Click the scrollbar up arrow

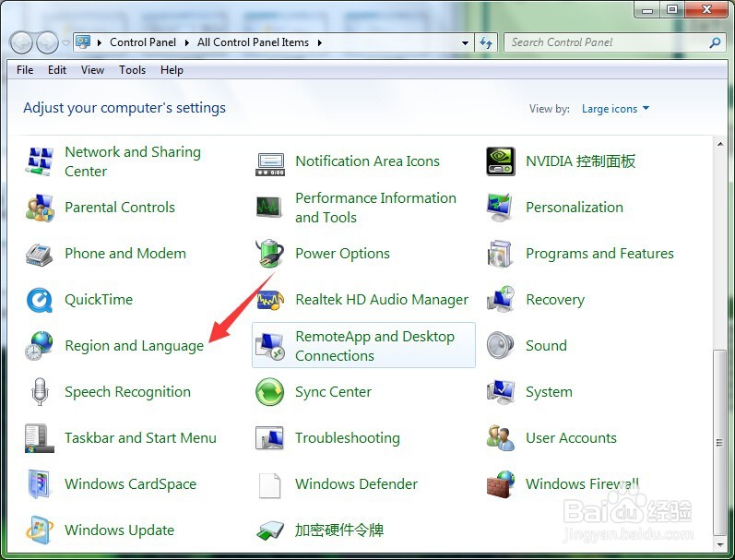[x=720, y=144]
